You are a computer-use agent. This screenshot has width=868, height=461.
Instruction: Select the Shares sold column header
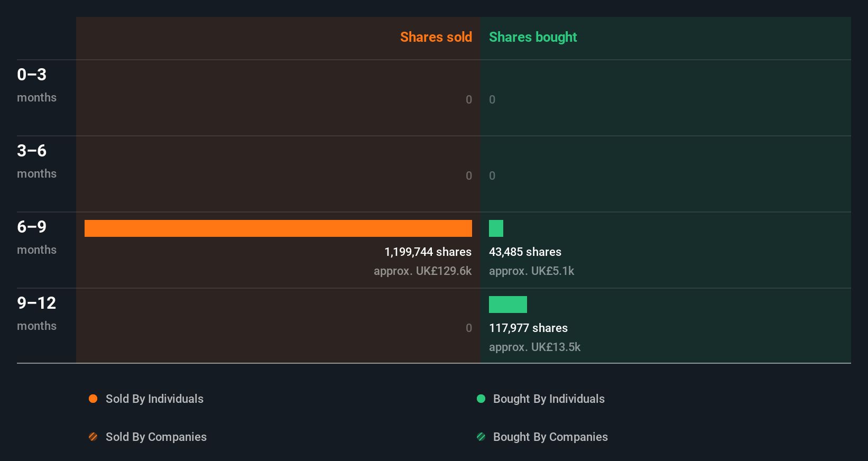pos(436,37)
